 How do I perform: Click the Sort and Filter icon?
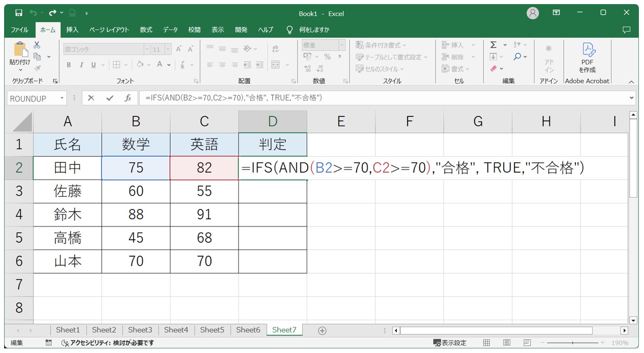(517, 45)
